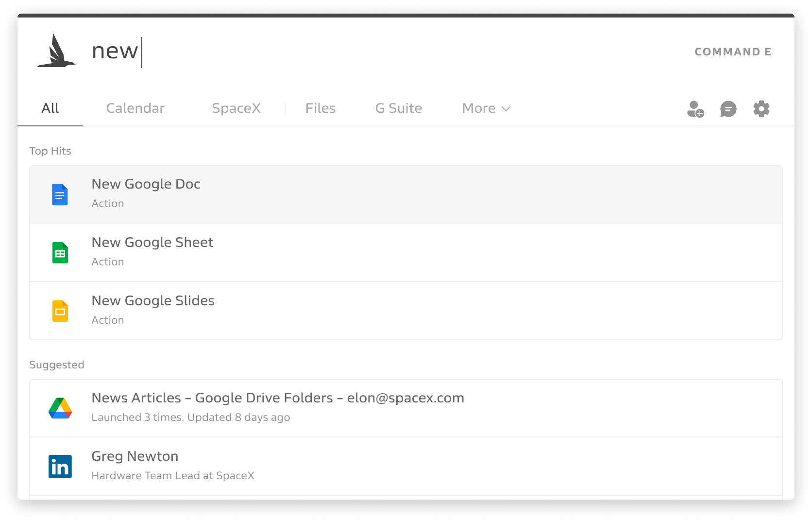The image size is (812, 521).
Task: Click 'Launched 3 times, Updated 8 days ago'
Action: pos(191,417)
